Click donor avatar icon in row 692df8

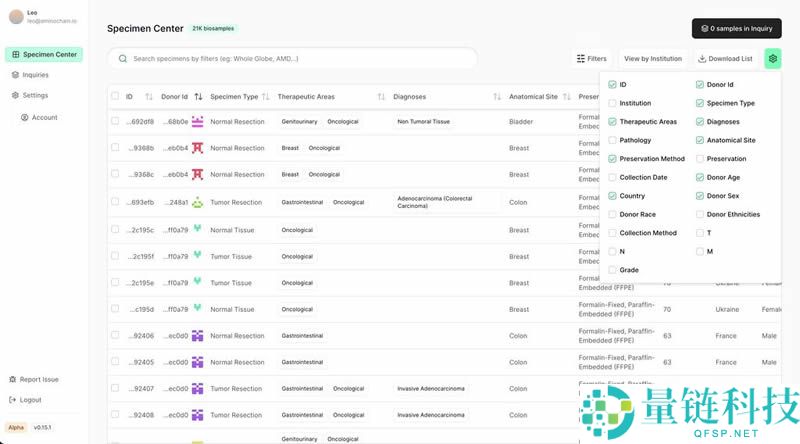[x=197, y=121]
